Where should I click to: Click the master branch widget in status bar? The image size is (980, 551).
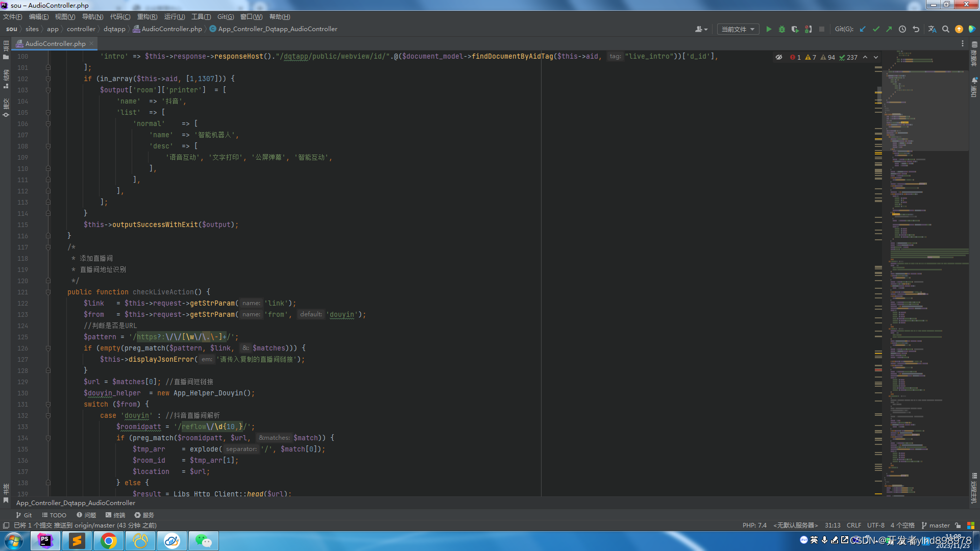click(936, 525)
